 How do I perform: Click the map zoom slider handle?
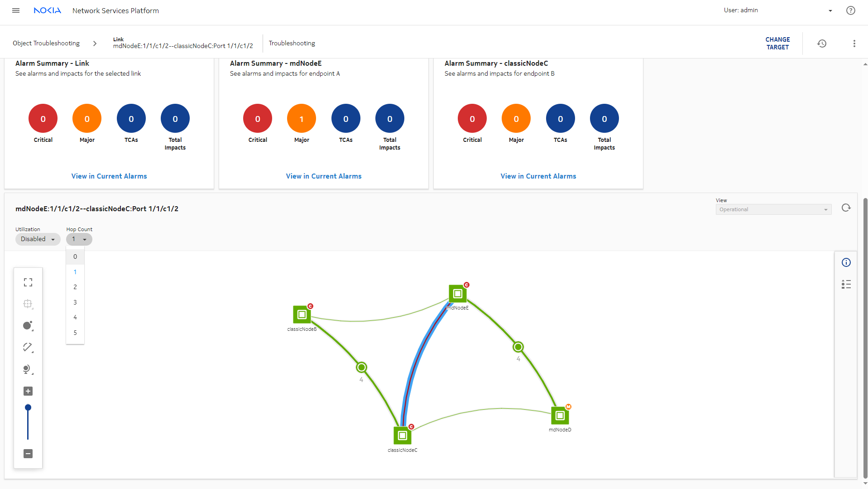pos(28,407)
